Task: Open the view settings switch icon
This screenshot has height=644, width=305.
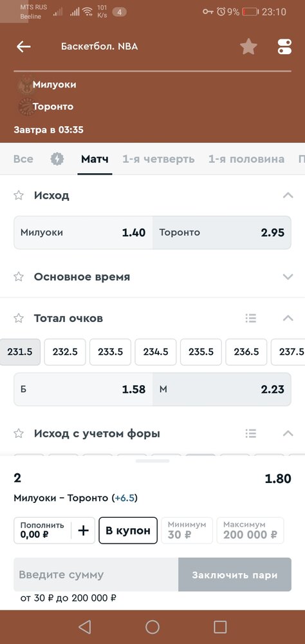Action: (x=284, y=47)
